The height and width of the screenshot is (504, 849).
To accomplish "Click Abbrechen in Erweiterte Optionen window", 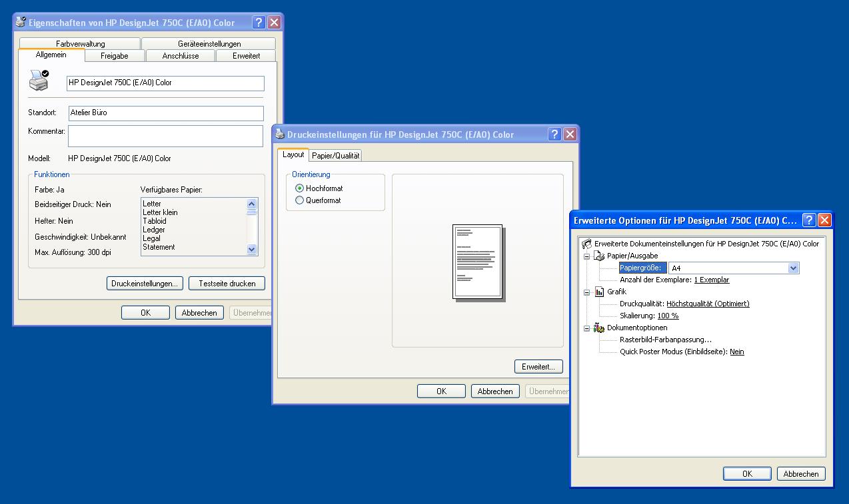I will click(801, 474).
